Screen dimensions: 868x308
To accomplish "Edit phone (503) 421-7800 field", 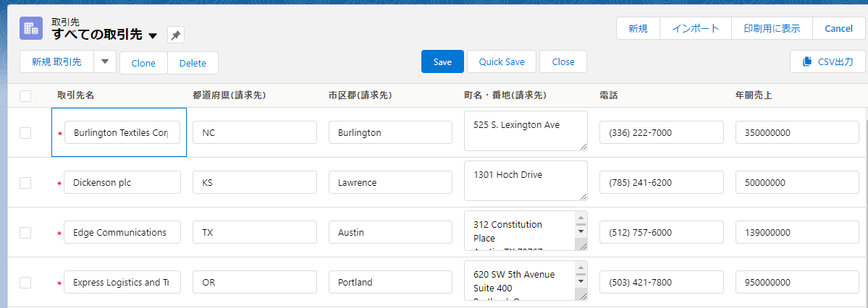I will [x=662, y=283].
